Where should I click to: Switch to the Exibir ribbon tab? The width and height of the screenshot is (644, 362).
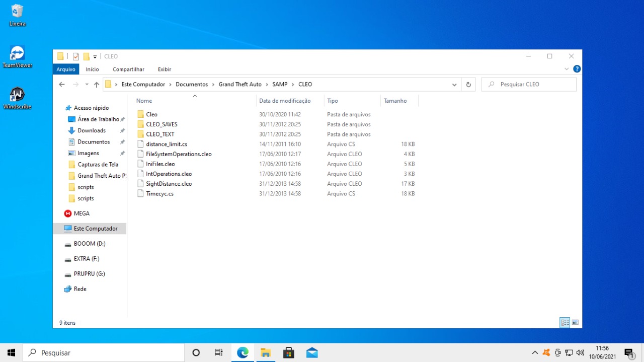165,69
